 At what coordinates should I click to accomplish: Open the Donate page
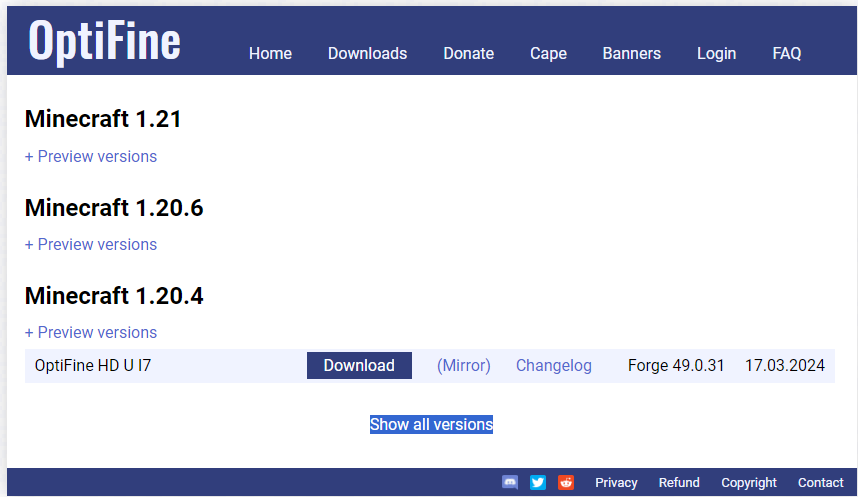coord(468,54)
